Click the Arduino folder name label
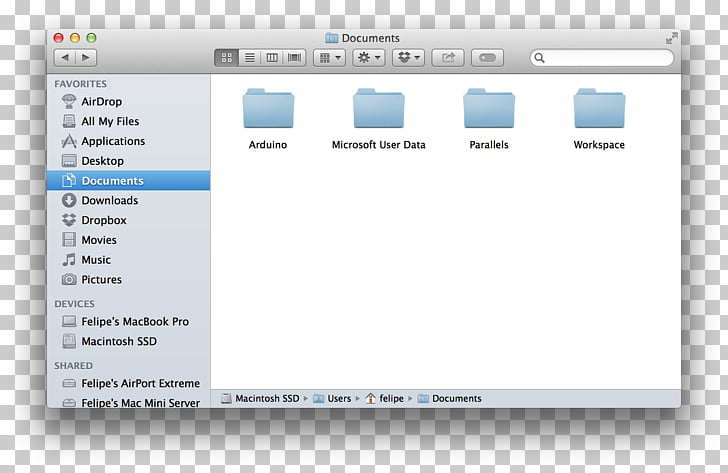 pyautogui.click(x=268, y=145)
